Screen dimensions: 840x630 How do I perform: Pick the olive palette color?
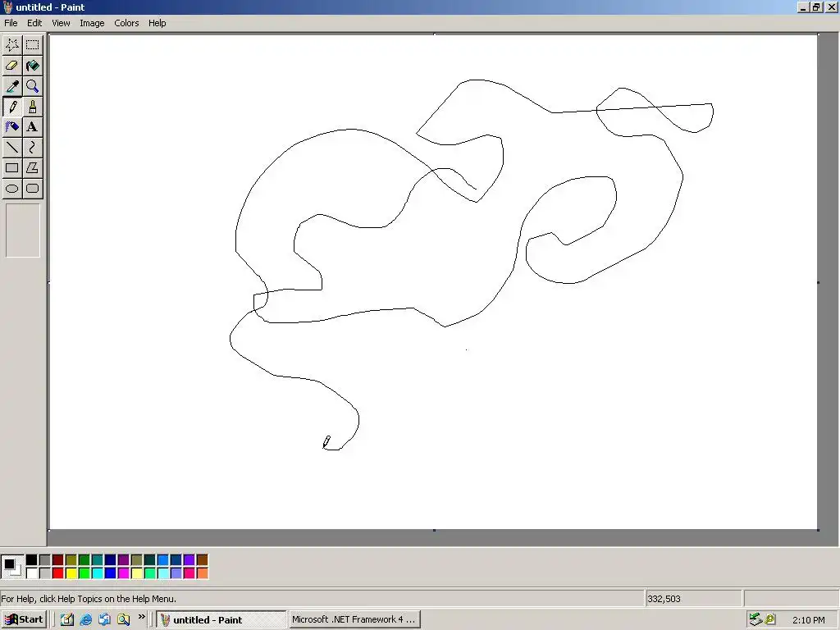click(71, 560)
